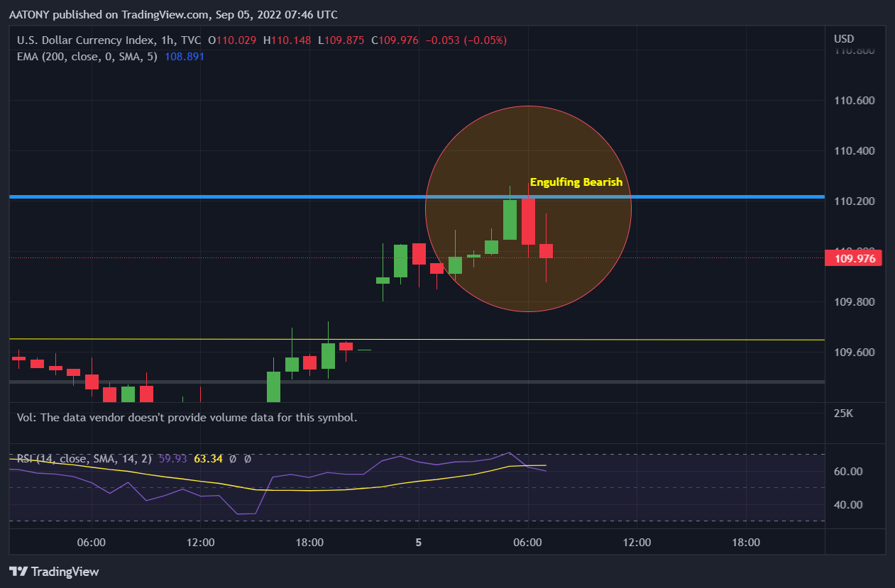Select the high value H110.148
Viewport: 895px width, 588px height.
(x=287, y=40)
